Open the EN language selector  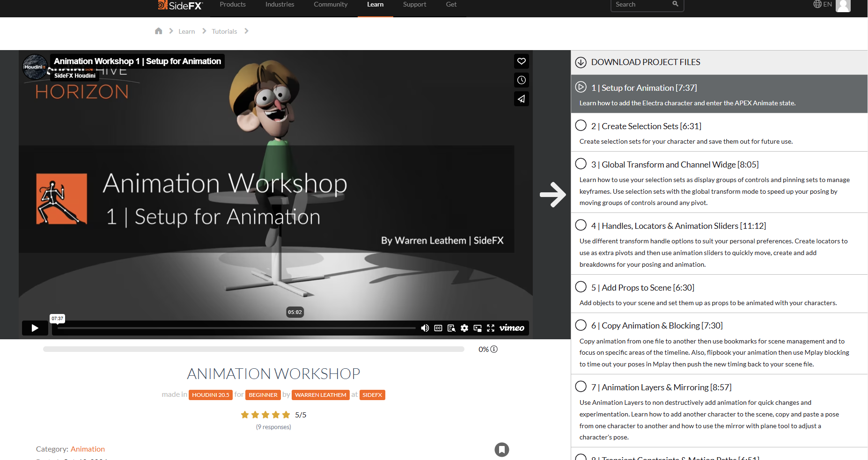click(823, 5)
